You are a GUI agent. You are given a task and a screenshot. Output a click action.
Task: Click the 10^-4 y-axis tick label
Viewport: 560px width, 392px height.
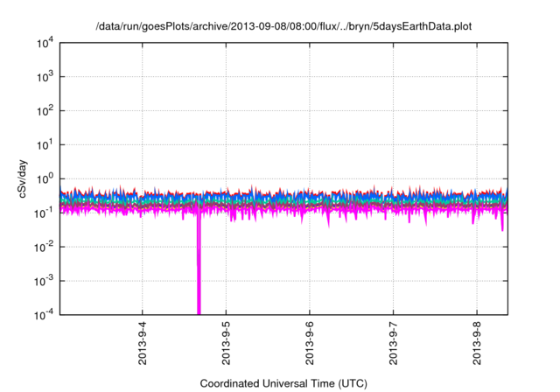tap(45, 315)
